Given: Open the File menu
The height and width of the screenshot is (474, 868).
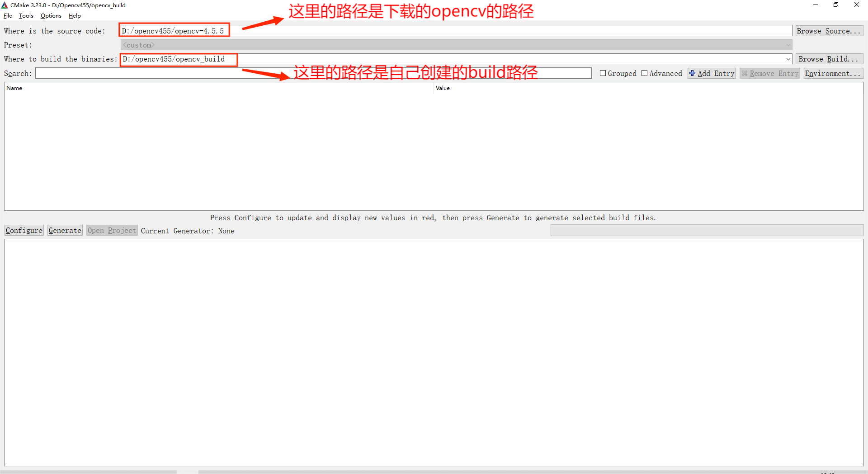Looking at the screenshot, I should tap(8, 16).
